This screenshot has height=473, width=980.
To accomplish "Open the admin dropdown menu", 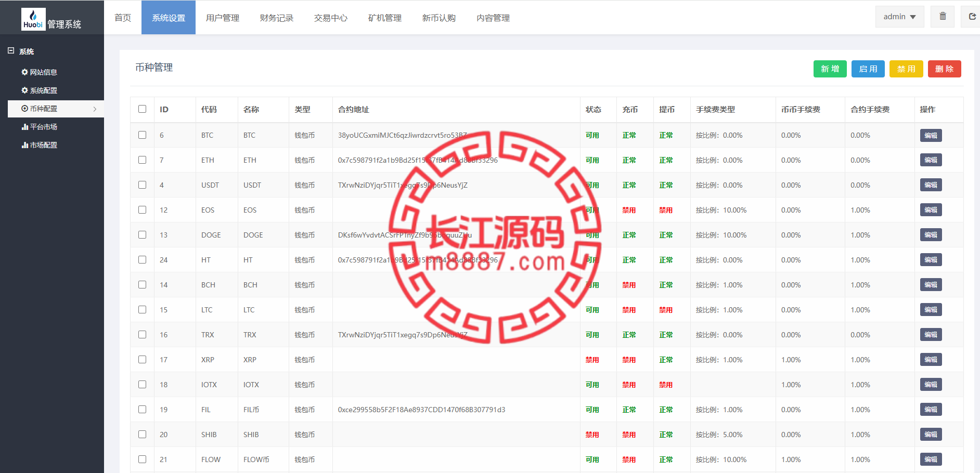I will (x=899, y=17).
